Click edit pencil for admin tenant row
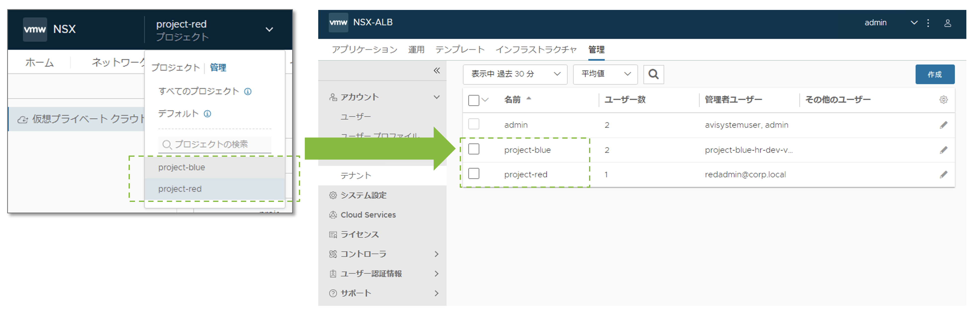The image size is (980, 315). (x=943, y=125)
